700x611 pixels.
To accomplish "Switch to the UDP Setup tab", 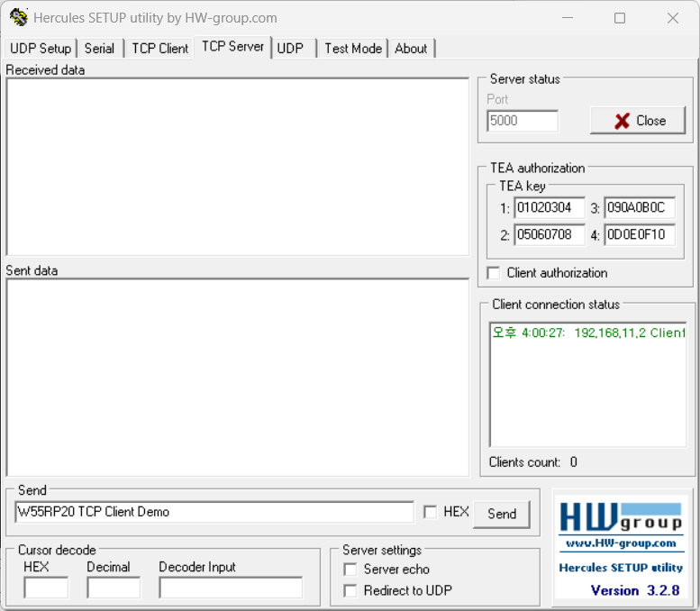I will (41, 49).
